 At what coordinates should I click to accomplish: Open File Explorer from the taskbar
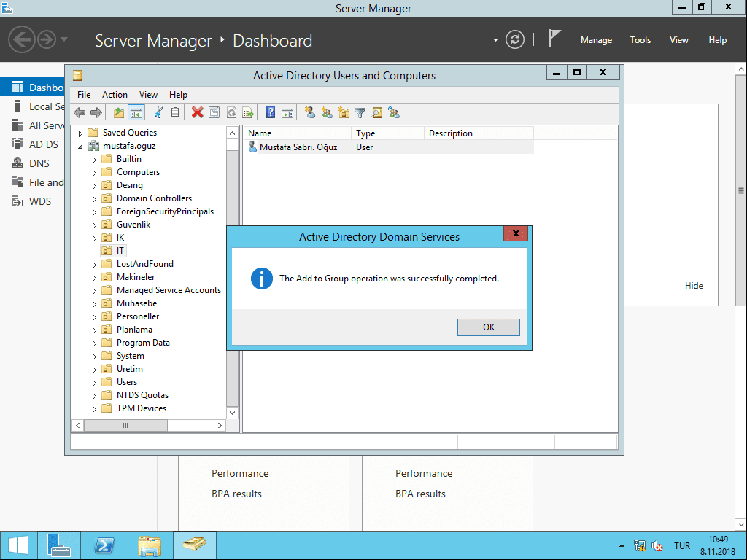149,545
